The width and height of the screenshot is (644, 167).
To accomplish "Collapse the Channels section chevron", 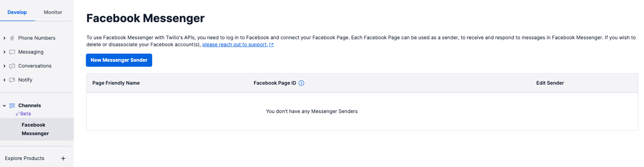I will point(4,106).
